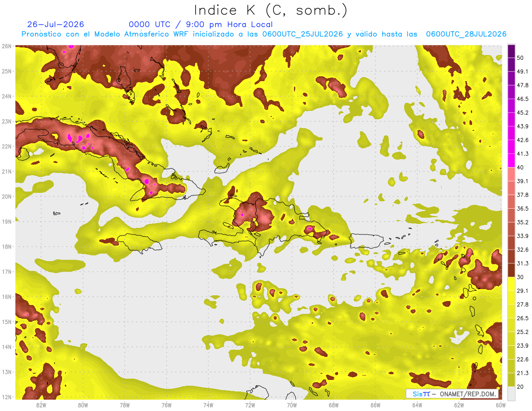Click the "68W" longitude axis label

point(334,405)
